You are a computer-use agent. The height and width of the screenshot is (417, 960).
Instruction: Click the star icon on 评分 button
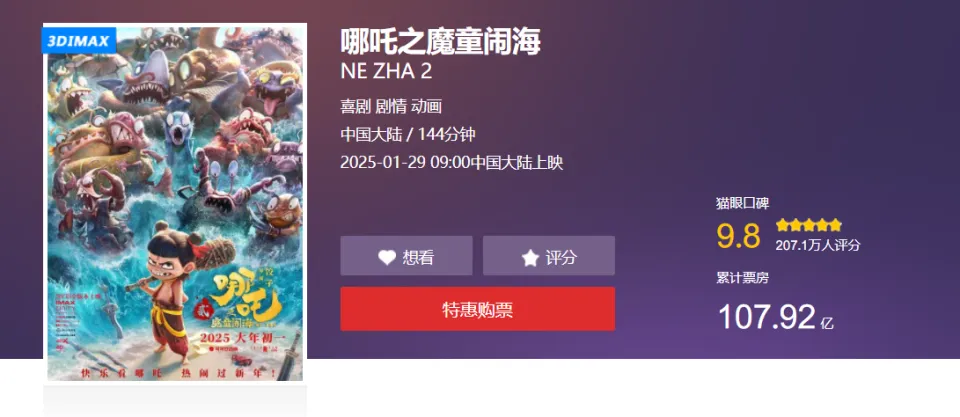tap(530, 258)
